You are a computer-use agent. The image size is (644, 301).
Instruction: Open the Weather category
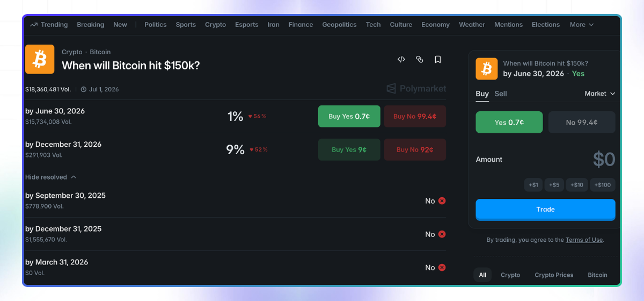click(472, 25)
